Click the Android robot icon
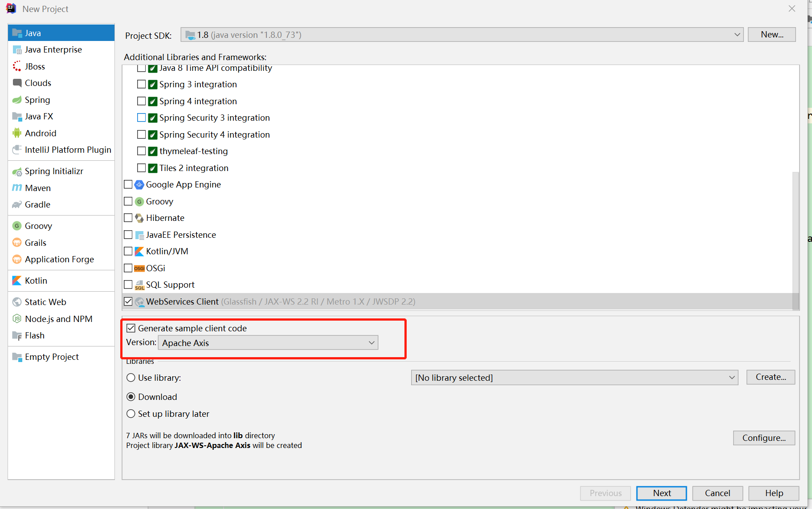The height and width of the screenshot is (509, 812). tap(17, 133)
